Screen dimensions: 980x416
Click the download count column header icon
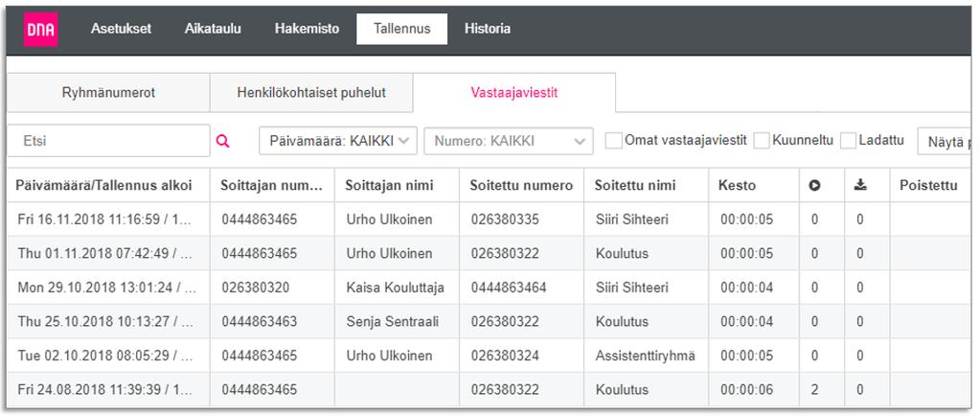click(x=860, y=185)
